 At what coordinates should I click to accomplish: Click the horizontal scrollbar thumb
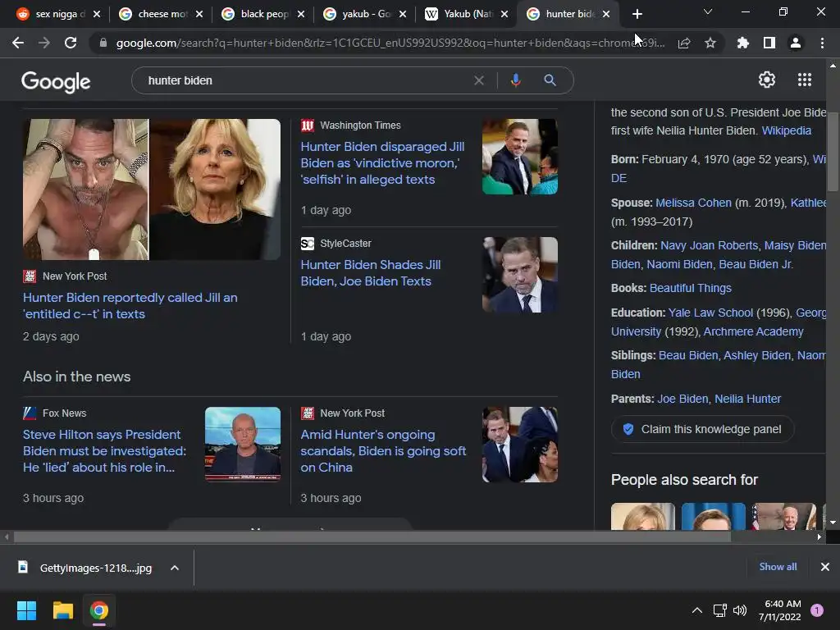click(x=372, y=536)
